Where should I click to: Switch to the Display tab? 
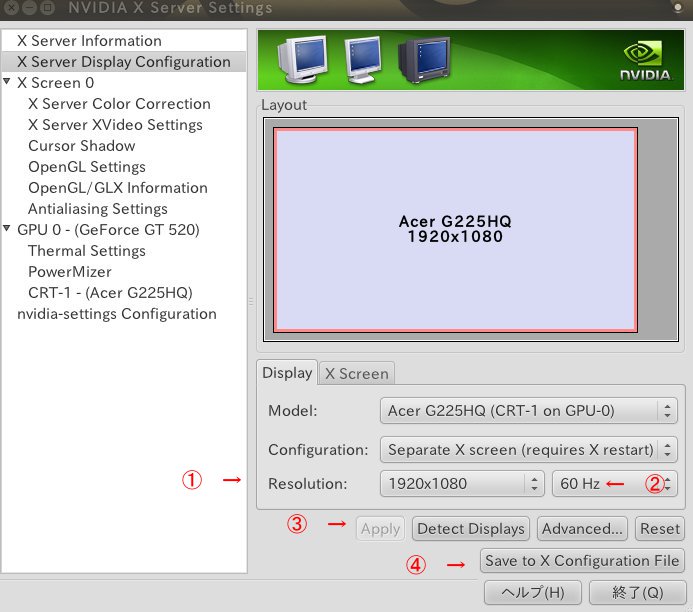point(287,373)
